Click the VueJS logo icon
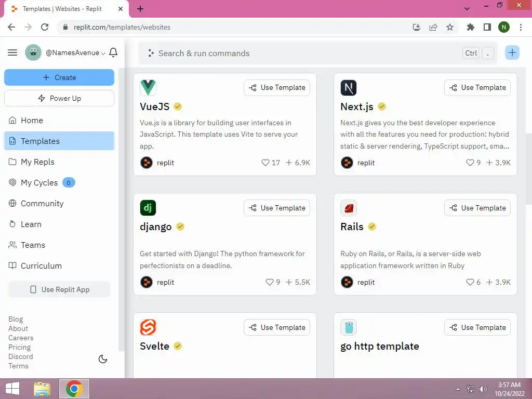 pos(148,87)
